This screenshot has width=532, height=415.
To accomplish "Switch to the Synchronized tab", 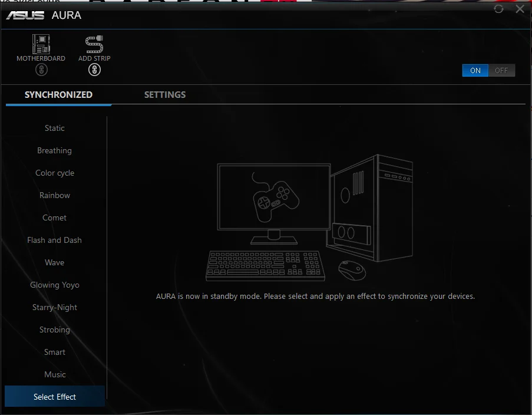I will [x=58, y=95].
